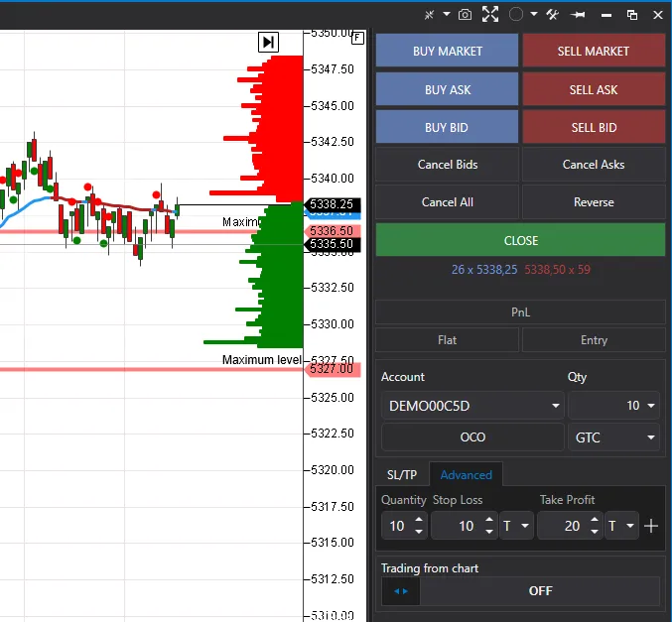Cancel all ask orders
The height and width of the screenshot is (622, 672).
594,165
